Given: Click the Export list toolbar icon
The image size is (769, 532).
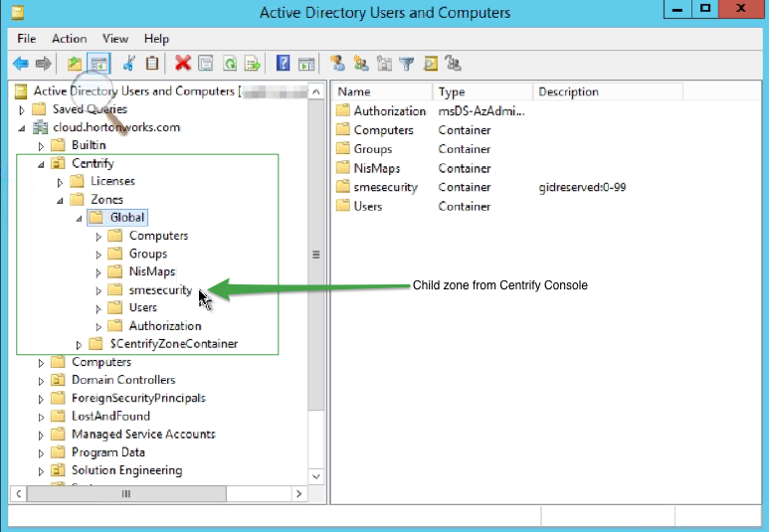Looking at the screenshot, I should [x=254, y=64].
